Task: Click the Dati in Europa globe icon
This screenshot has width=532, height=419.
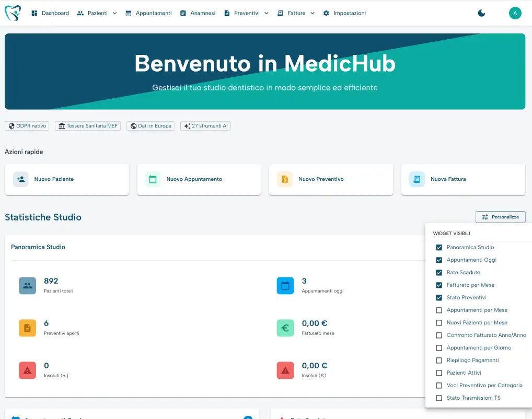Action: pos(133,126)
